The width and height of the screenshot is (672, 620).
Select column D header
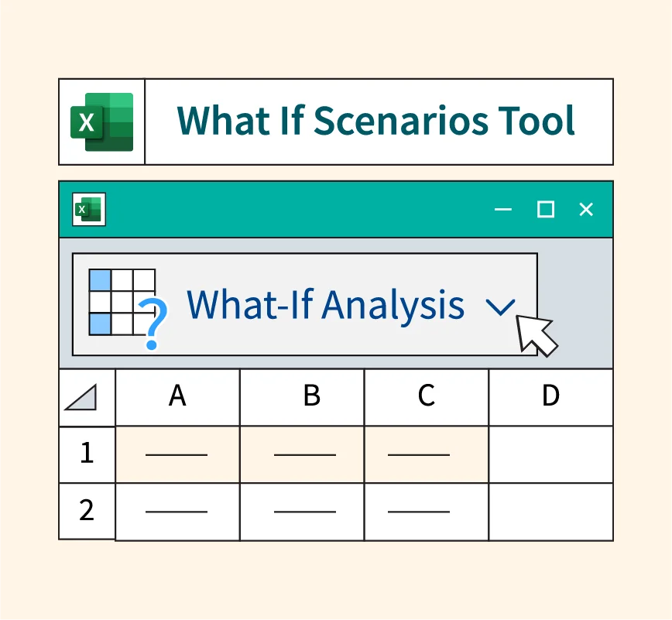pos(550,396)
